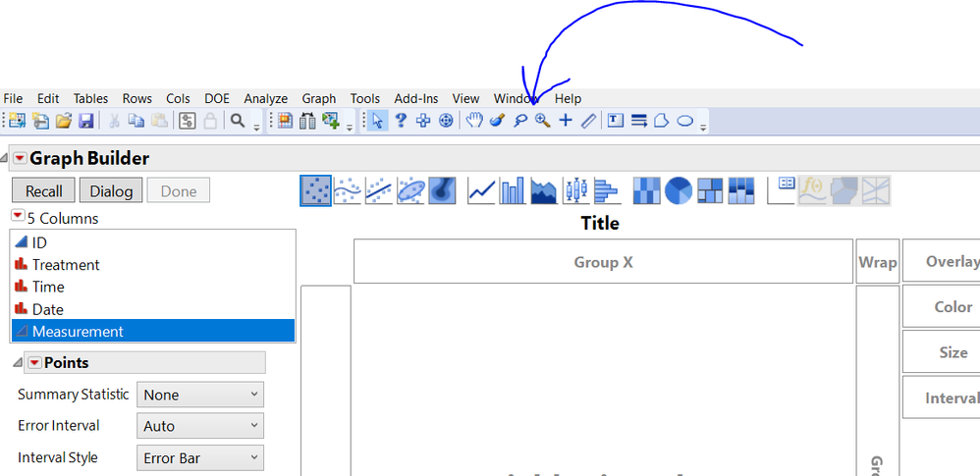Image resolution: width=980 pixels, height=476 pixels.
Task: Select the Line drawing tool
Action: coord(638,121)
